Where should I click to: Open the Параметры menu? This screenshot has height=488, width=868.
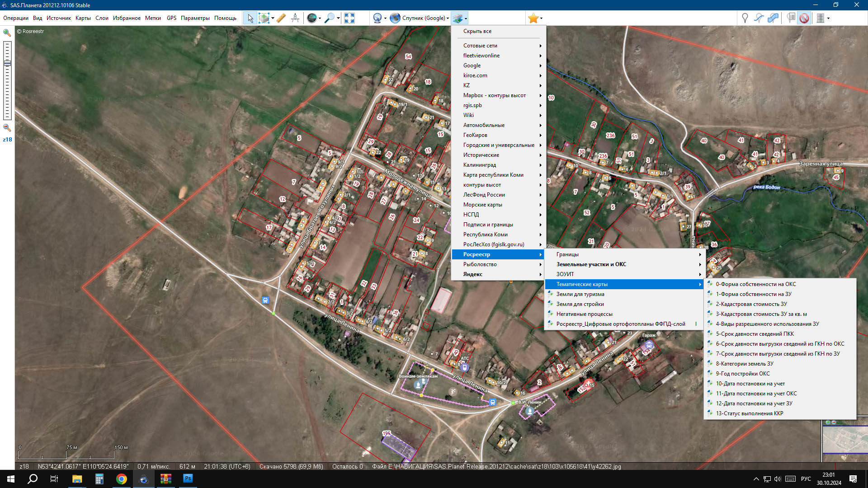click(195, 18)
